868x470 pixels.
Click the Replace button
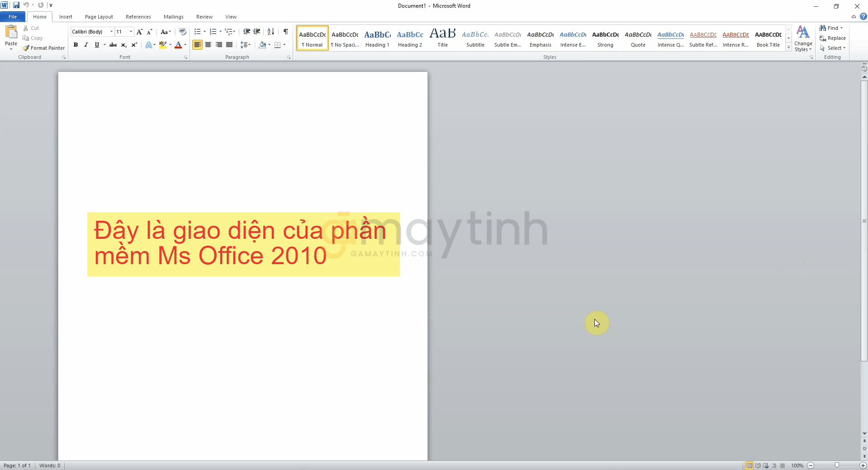(x=833, y=38)
